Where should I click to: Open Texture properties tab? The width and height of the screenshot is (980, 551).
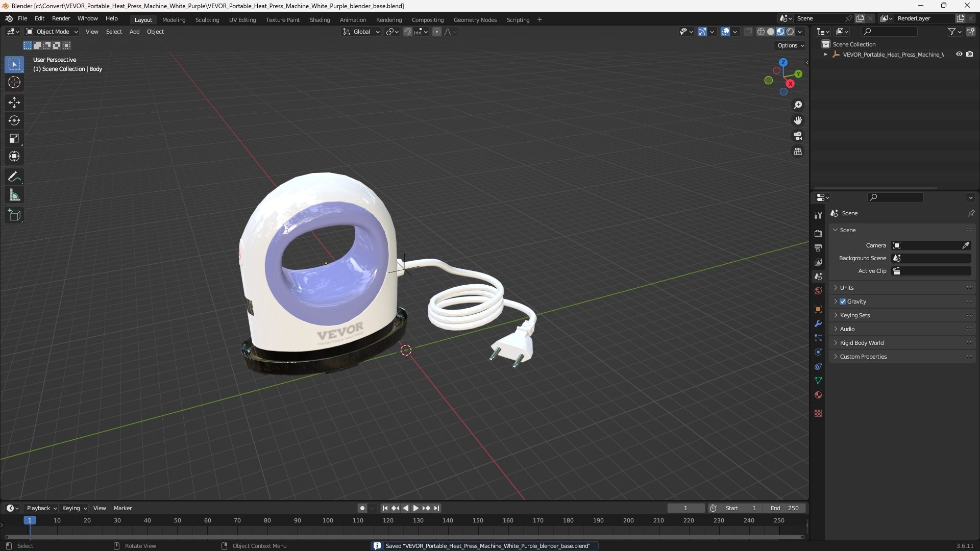coord(818,413)
